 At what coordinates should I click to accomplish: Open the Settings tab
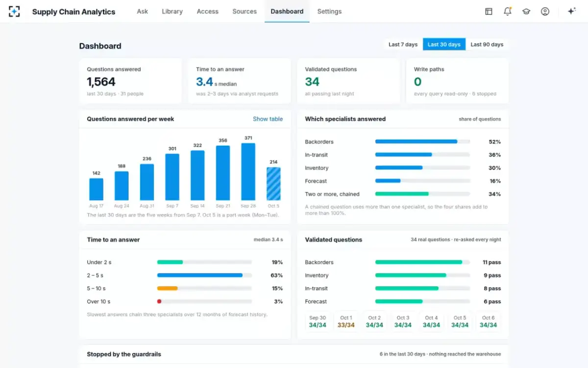pyautogui.click(x=329, y=11)
